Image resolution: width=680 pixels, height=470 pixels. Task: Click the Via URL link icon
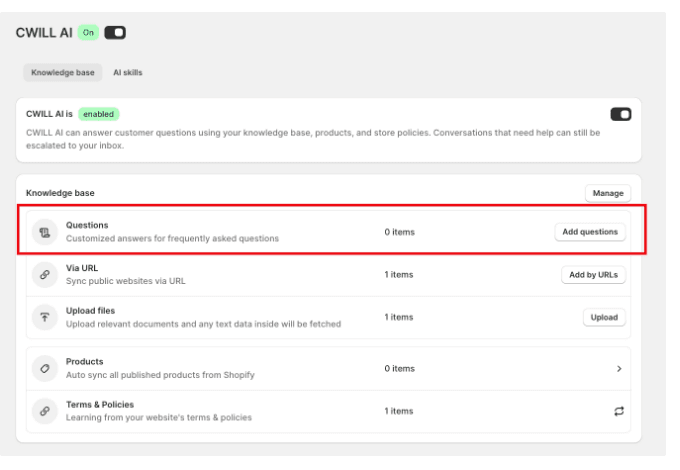coord(45,275)
